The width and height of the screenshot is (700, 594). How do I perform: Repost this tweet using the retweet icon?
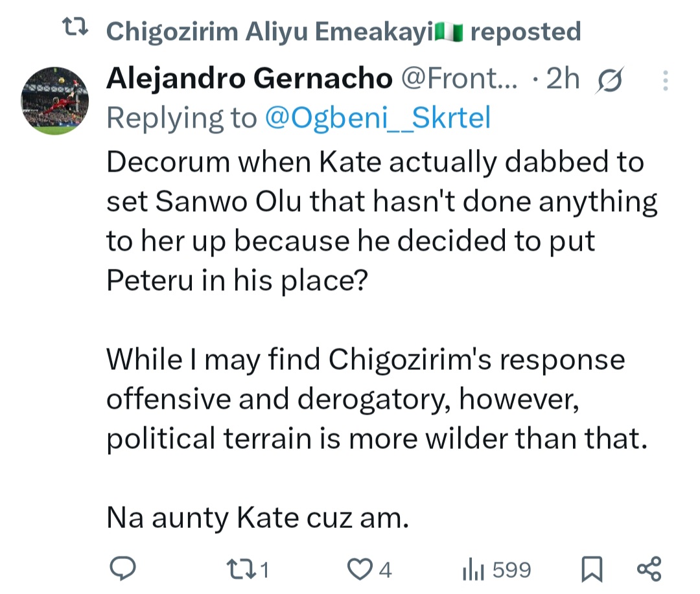click(241, 569)
